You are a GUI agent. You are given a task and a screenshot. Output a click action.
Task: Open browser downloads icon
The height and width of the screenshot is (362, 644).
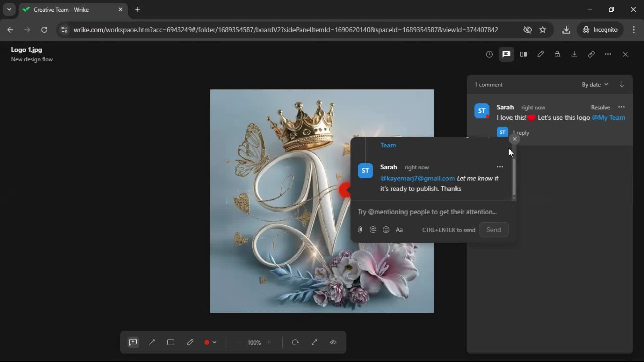coord(566,30)
